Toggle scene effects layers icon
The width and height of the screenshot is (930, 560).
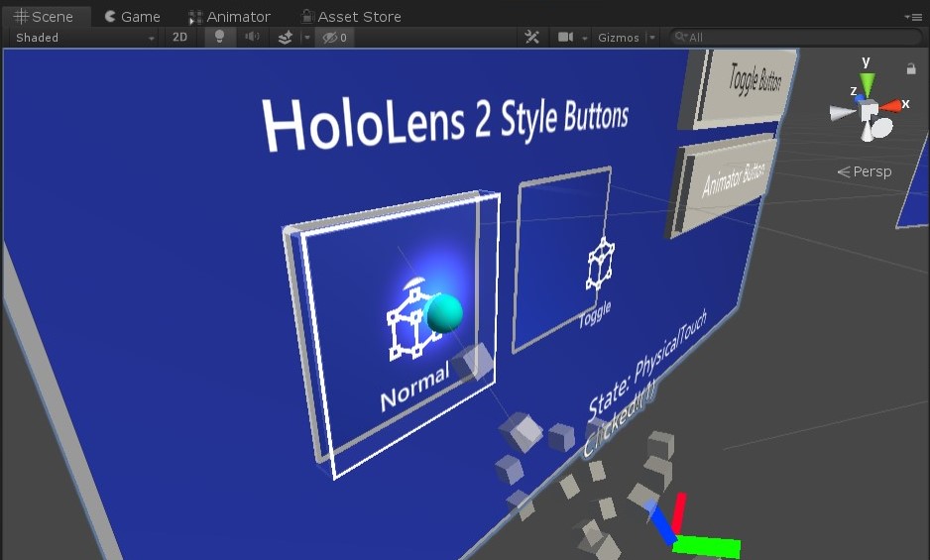point(286,38)
